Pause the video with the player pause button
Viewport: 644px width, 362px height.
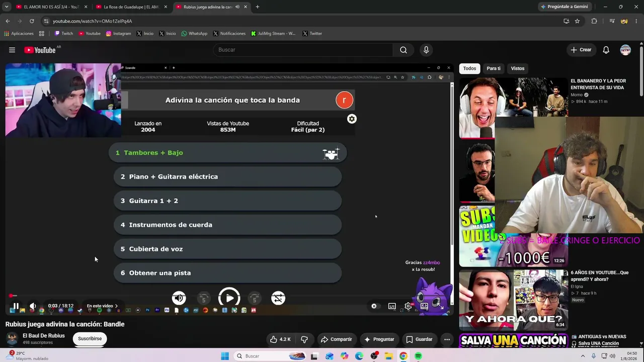[16, 306]
